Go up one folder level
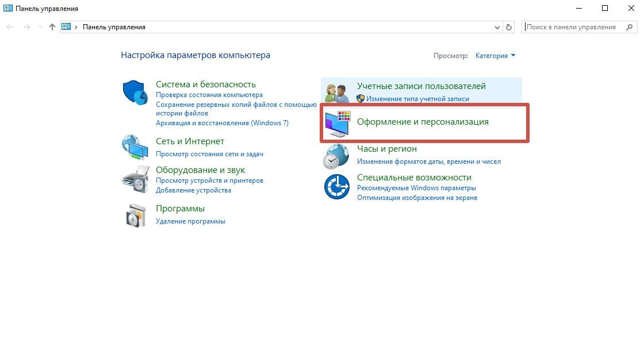Screen dimensions: 644x362 52,27
